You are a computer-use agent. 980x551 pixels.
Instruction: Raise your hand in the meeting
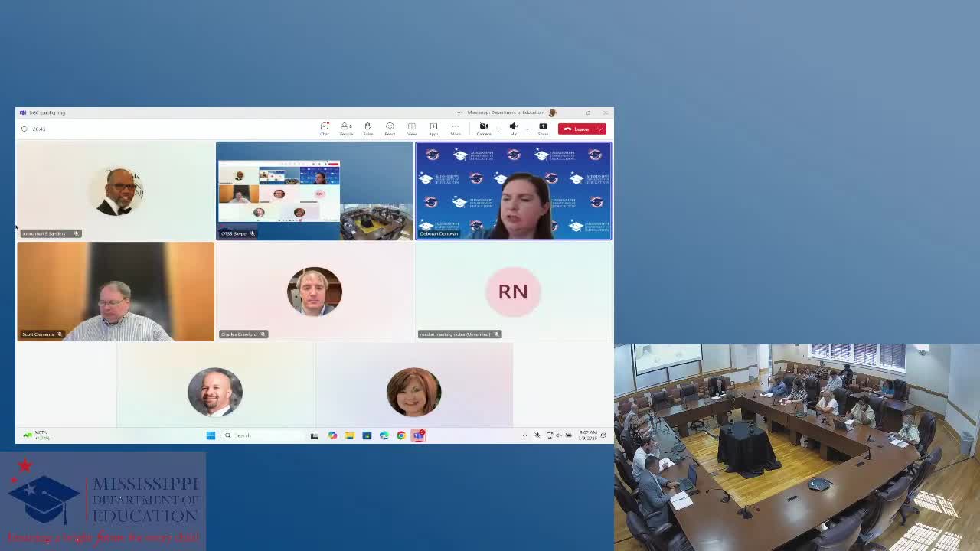pos(368,127)
